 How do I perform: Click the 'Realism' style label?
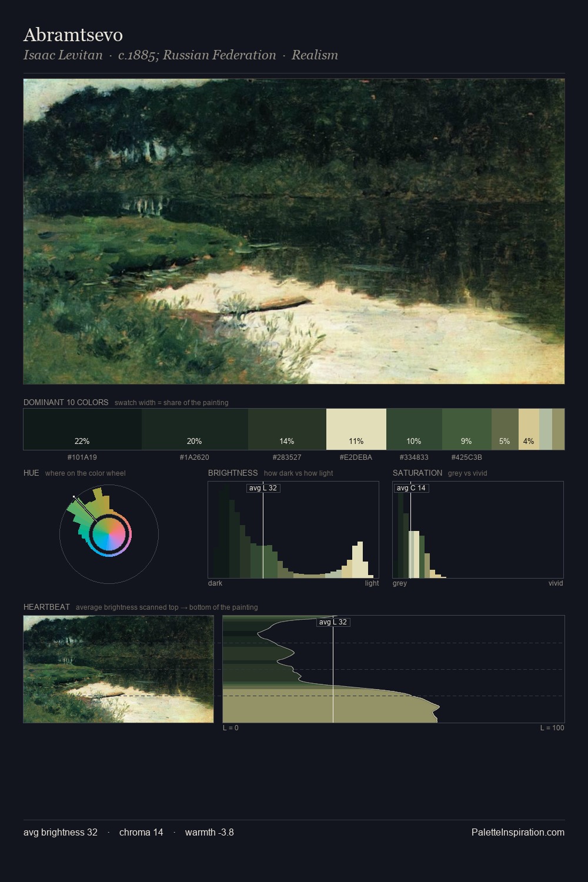click(315, 55)
